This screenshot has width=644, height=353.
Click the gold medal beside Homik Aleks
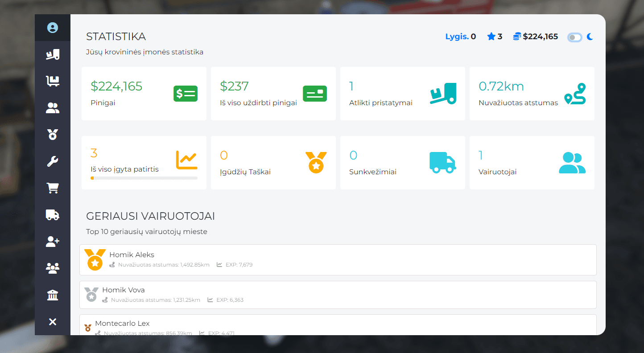coord(95,260)
